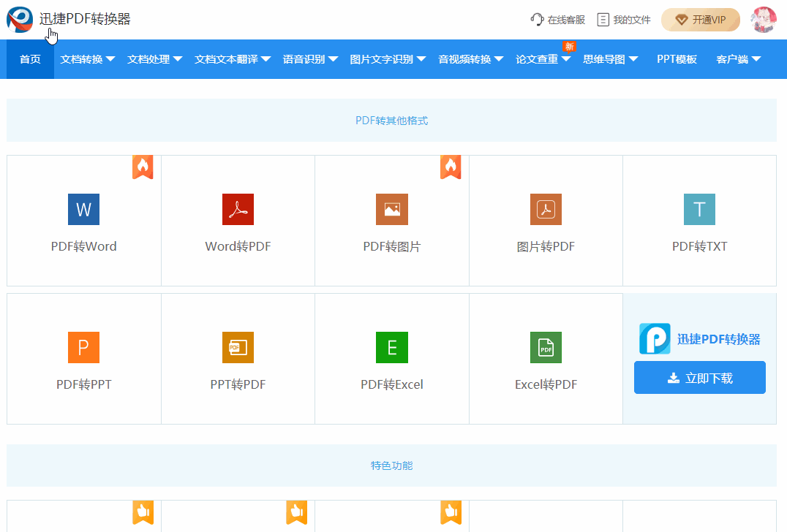This screenshot has height=532, width=787.
Task: Click the 我的文件 document icon
Action: coord(603,20)
